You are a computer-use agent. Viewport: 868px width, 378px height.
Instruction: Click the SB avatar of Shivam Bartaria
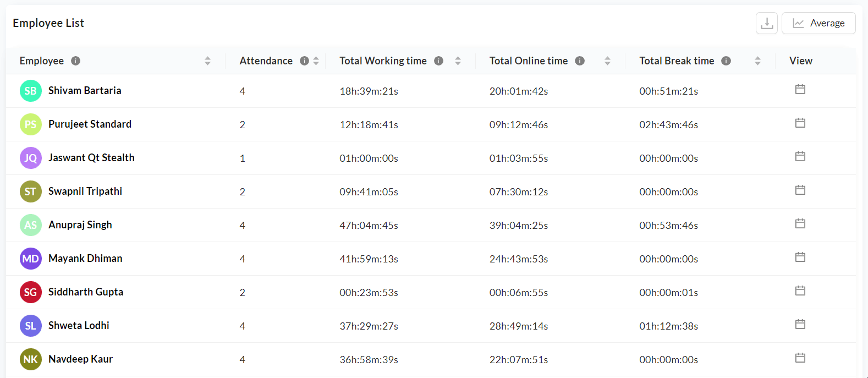31,91
